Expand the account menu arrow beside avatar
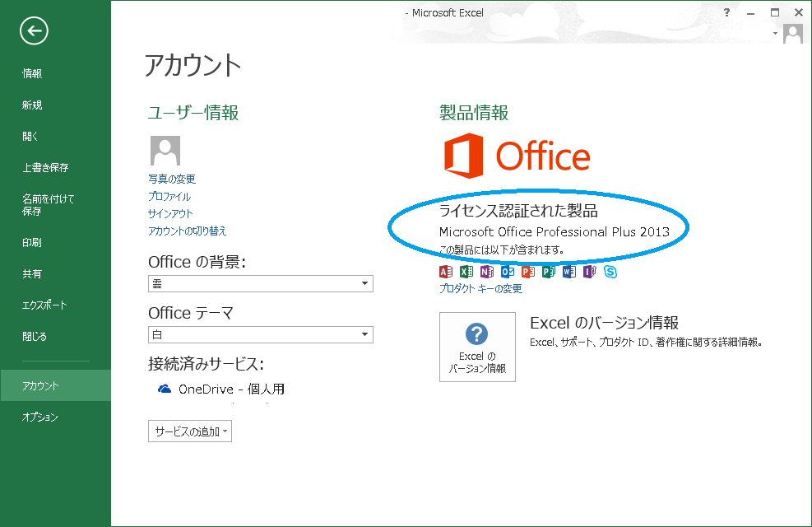This screenshot has height=527, width=812. [775, 33]
